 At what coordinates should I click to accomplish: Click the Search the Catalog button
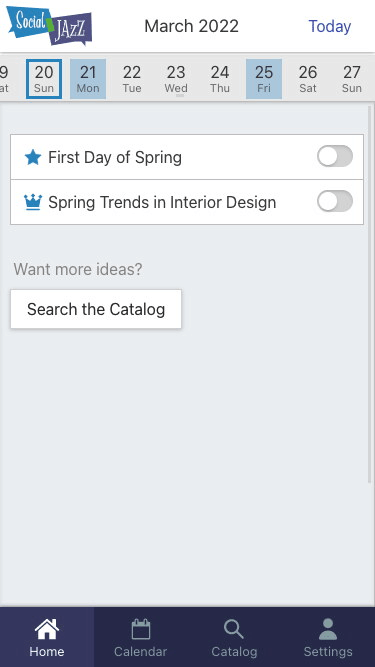96,309
